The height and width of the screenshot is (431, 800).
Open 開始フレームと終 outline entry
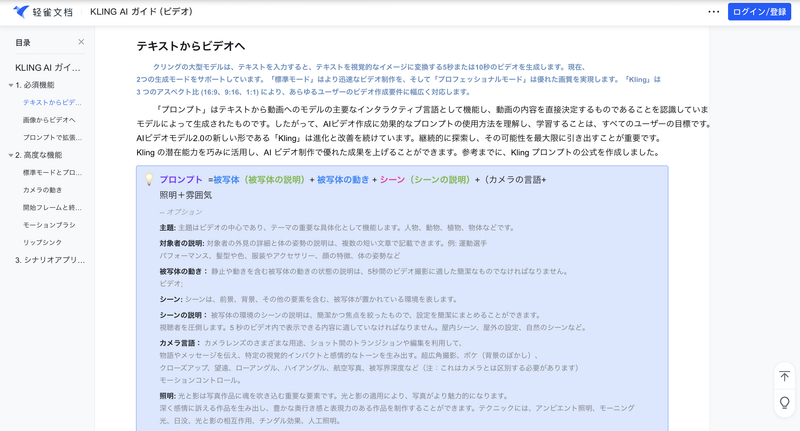(52, 207)
